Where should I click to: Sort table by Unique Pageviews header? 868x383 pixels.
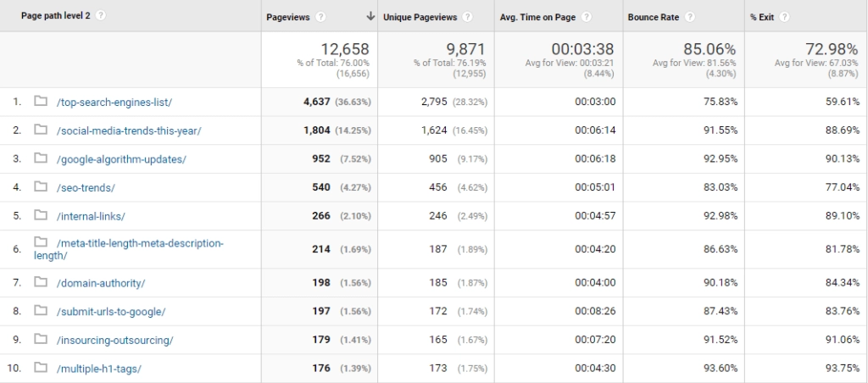coord(421,17)
